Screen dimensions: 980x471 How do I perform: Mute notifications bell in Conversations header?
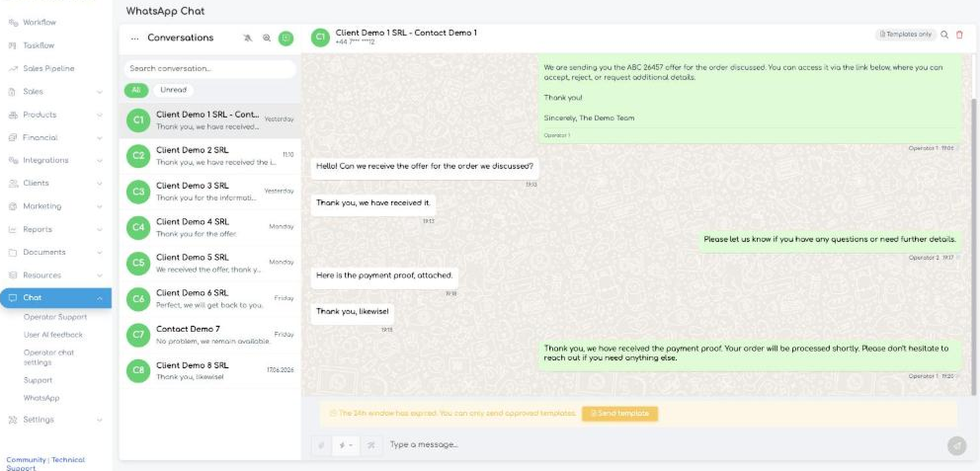[248, 38]
